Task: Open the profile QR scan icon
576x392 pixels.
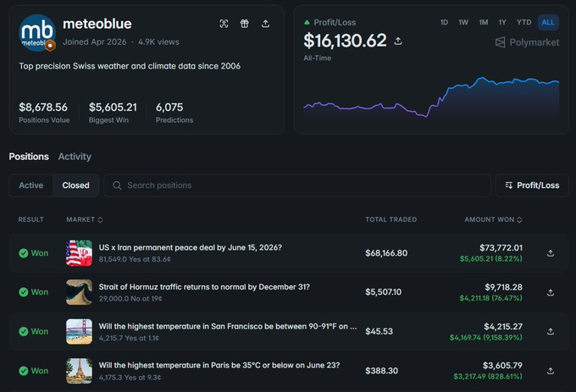Action: tap(224, 24)
